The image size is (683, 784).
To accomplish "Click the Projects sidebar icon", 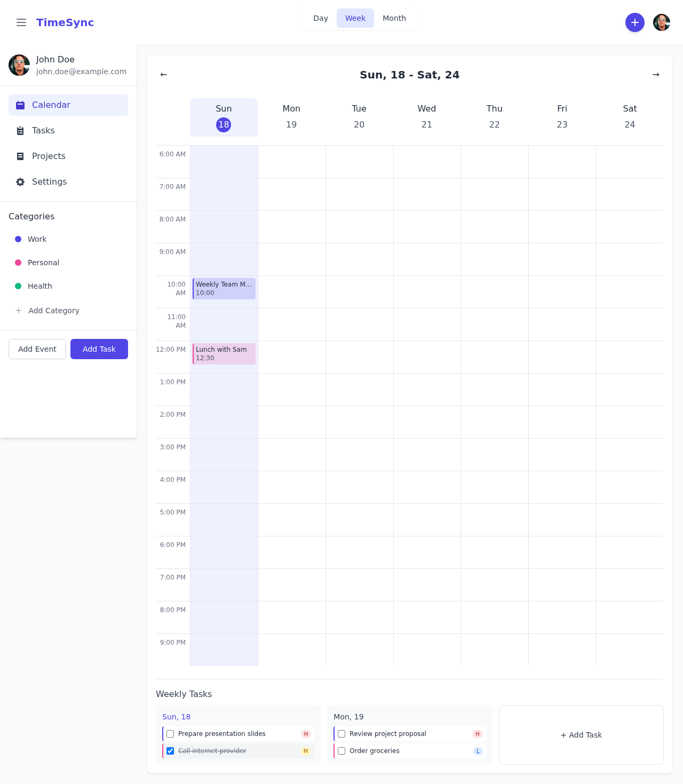I will pos(20,156).
